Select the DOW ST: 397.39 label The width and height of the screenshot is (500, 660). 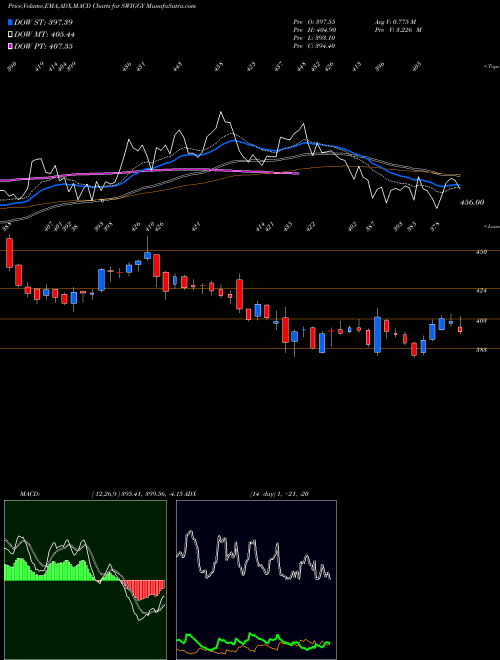[x=43, y=22]
